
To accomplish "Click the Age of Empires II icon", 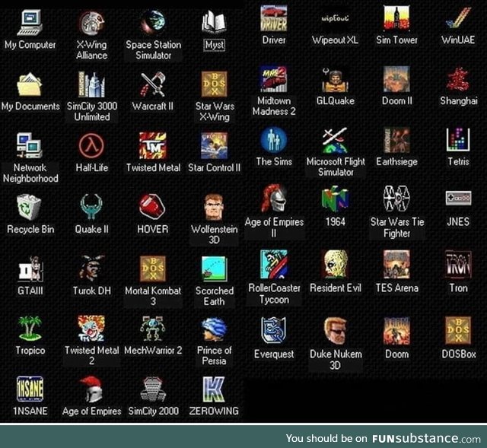I will (x=274, y=199).
